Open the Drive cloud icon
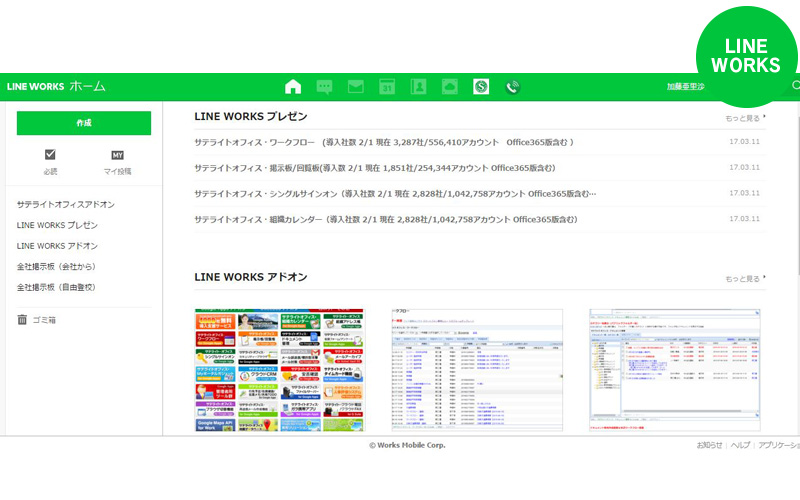 [x=449, y=87]
